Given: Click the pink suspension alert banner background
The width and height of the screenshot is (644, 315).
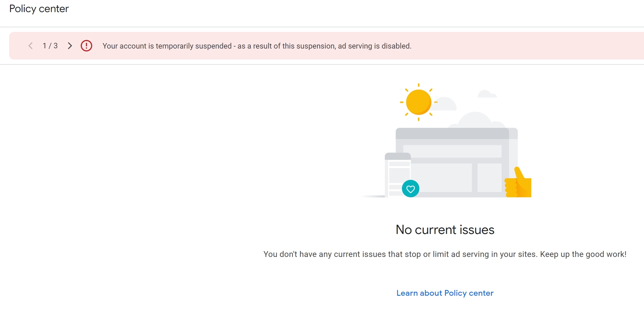Looking at the screenshot, I should [x=517, y=46].
